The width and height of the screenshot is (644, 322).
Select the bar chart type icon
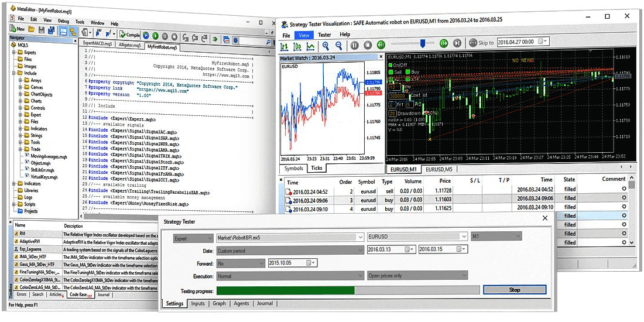pyautogui.click(x=285, y=46)
